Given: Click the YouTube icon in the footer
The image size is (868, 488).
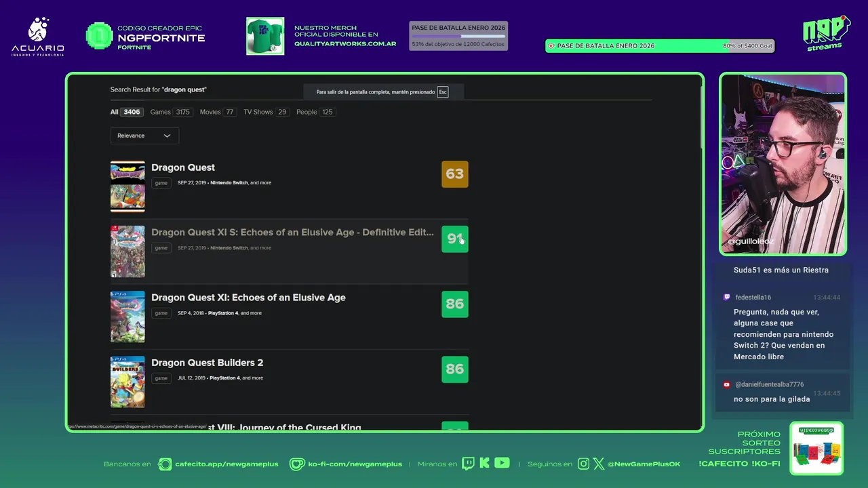Looking at the screenshot, I should (502, 463).
